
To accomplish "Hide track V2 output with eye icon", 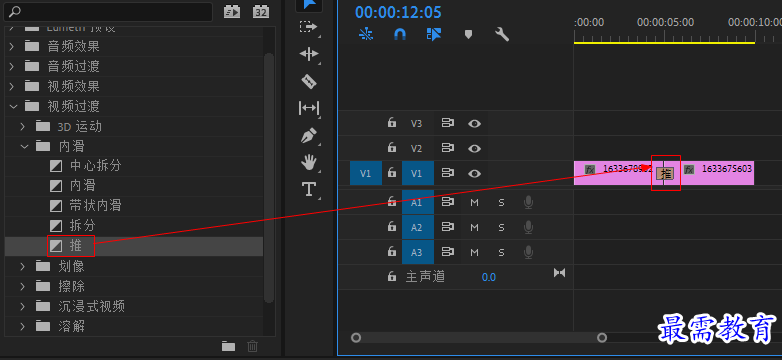I will point(474,149).
